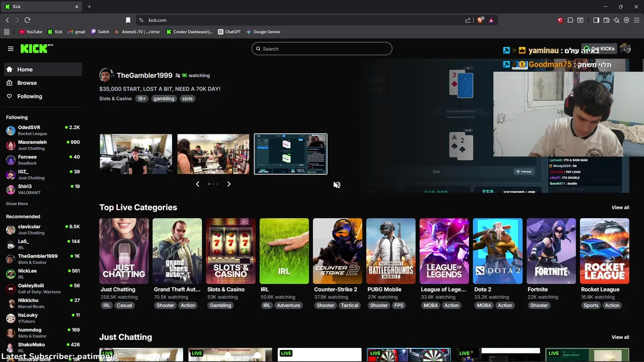The width and height of the screenshot is (644, 362).
Task: Open the browser main menu
Action: (x=636, y=20)
